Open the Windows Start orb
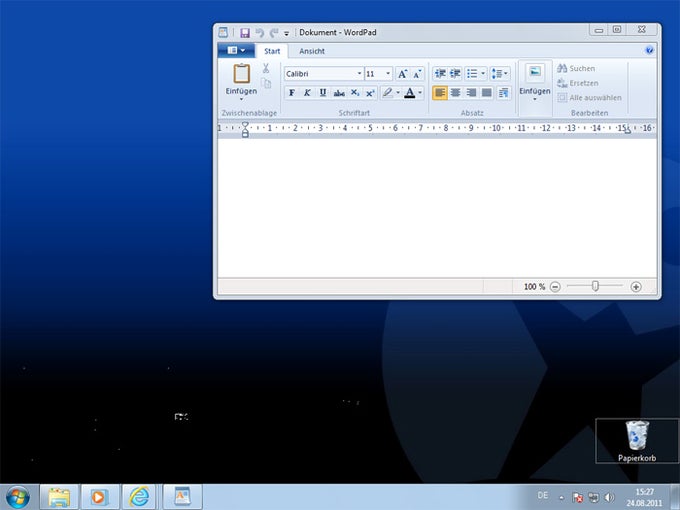This screenshot has width=680, height=510. pyautogui.click(x=18, y=497)
